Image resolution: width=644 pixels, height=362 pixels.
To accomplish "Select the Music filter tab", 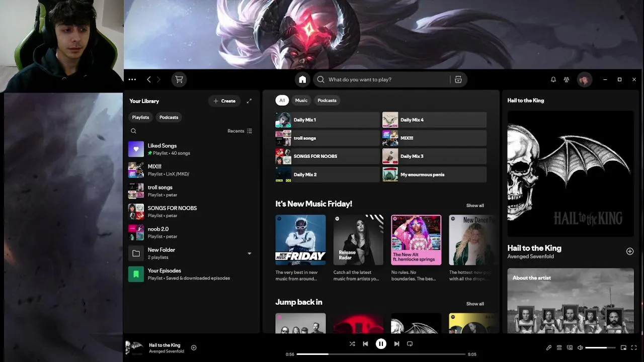I will pyautogui.click(x=301, y=101).
